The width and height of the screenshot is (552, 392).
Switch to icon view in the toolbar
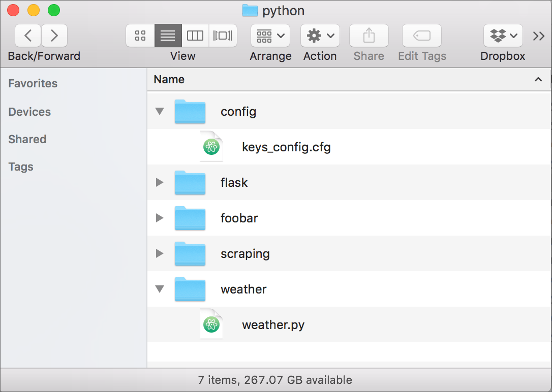(140, 36)
